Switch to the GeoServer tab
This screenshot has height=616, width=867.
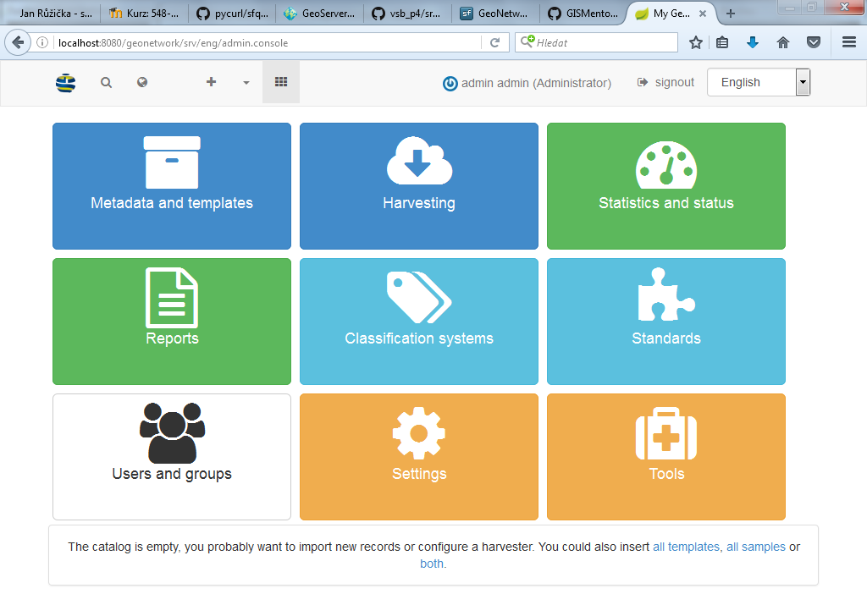pyautogui.click(x=319, y=14)
